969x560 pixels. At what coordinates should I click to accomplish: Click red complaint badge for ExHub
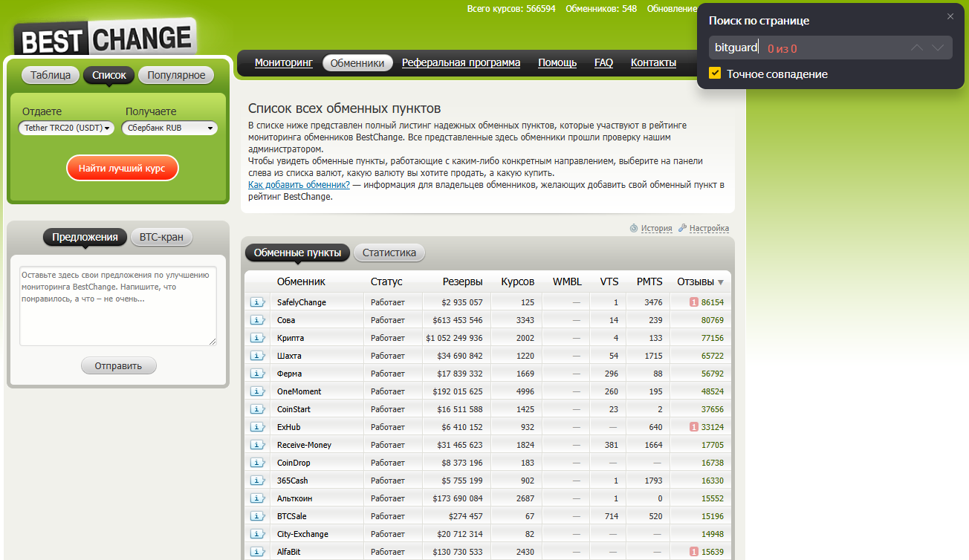pos(693,427)
